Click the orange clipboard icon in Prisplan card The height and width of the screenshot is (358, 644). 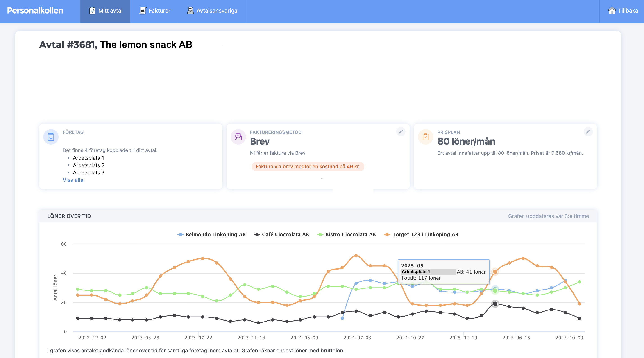tap(425, 137)
